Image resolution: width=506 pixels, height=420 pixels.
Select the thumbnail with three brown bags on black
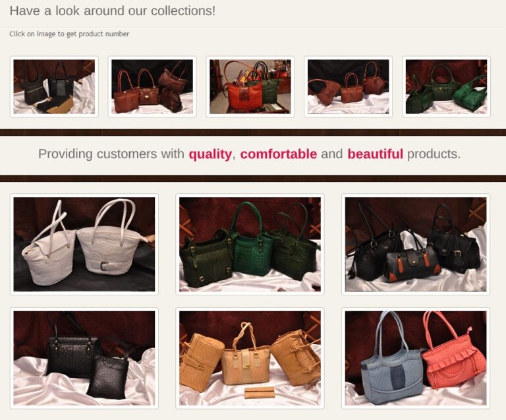(348, 86)
